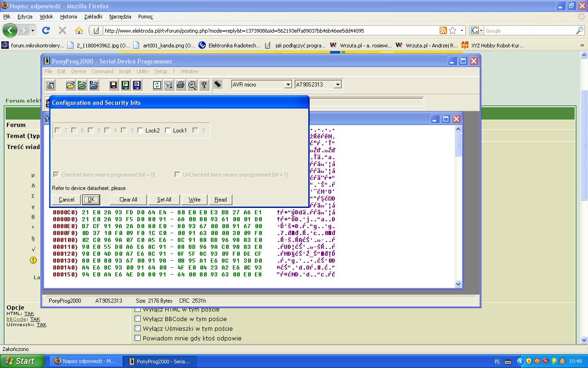The width and height of the screenshot is (588, 368).
Task: Open the Windows Start menu
Action: click(x=22, y=361)
